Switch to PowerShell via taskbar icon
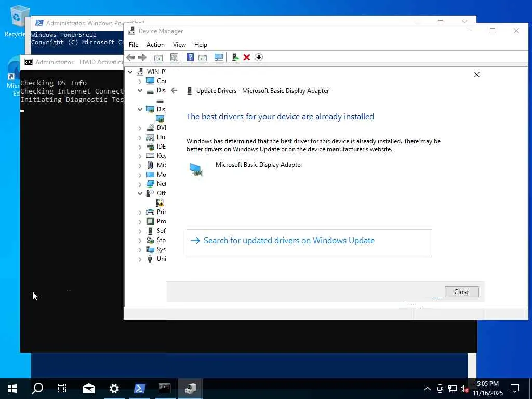532x399 pixels. click(139, 389)
